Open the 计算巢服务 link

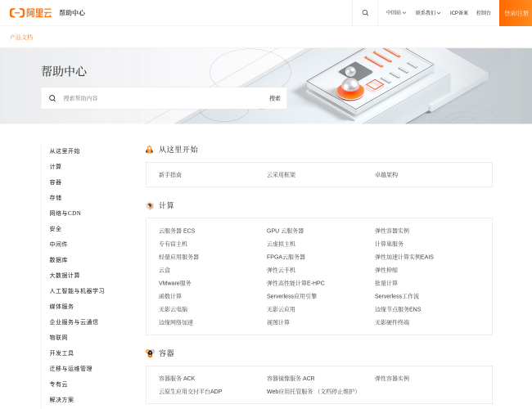[389, 244]
